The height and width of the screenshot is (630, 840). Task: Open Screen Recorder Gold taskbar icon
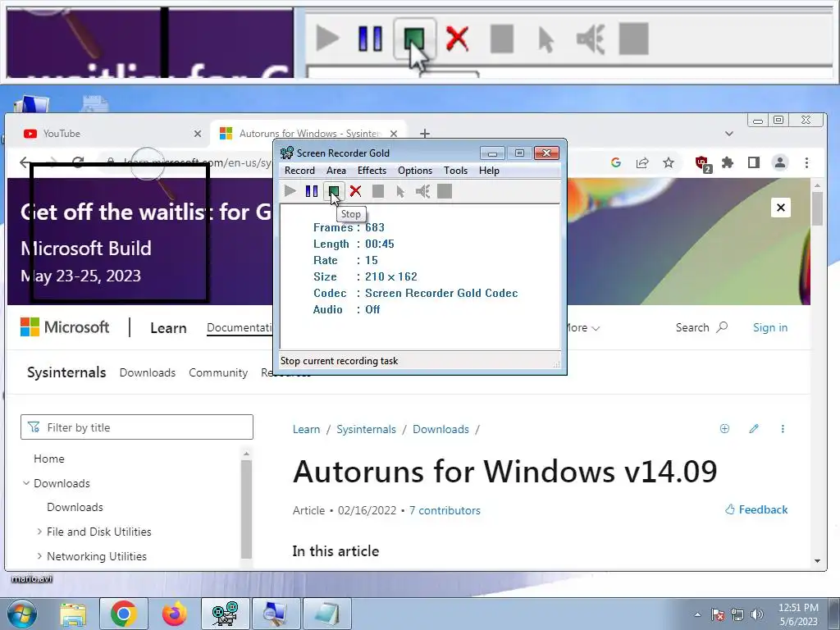point(225,614)
